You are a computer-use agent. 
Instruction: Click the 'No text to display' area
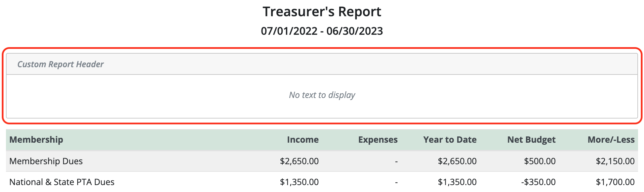(322, 95)
